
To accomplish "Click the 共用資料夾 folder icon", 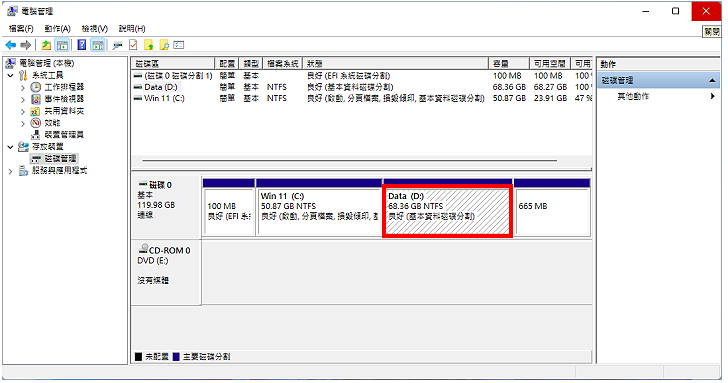I will click(x=36, y=111).
